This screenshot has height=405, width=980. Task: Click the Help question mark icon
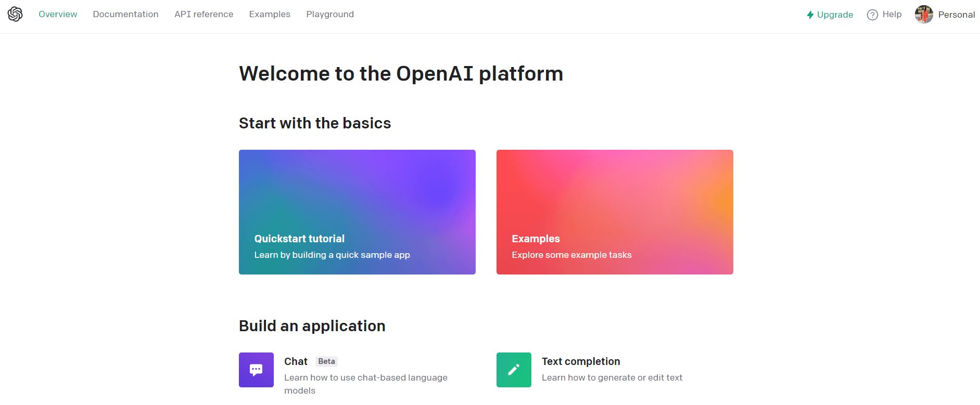[872, 15]
